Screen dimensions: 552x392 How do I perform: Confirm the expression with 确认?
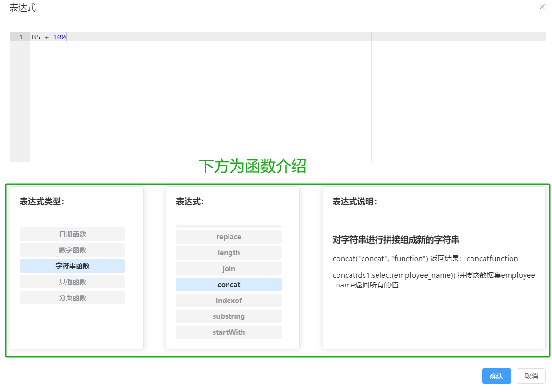(497, 376)
